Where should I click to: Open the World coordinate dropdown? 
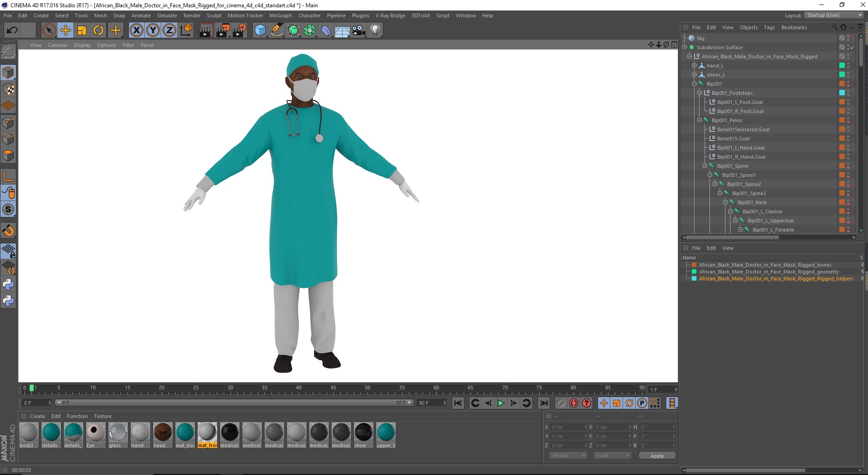[568, 455]
